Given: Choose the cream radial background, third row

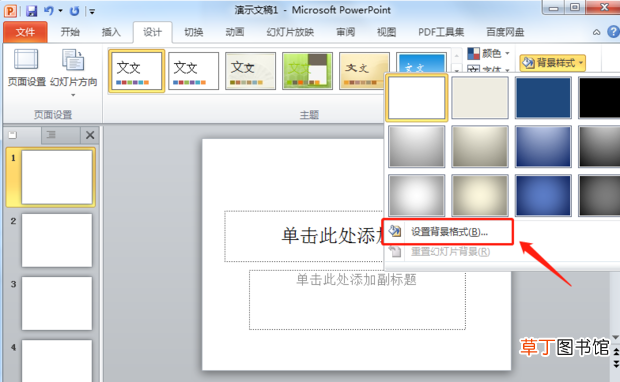Looking at the screenshot, I should [480, 195].
